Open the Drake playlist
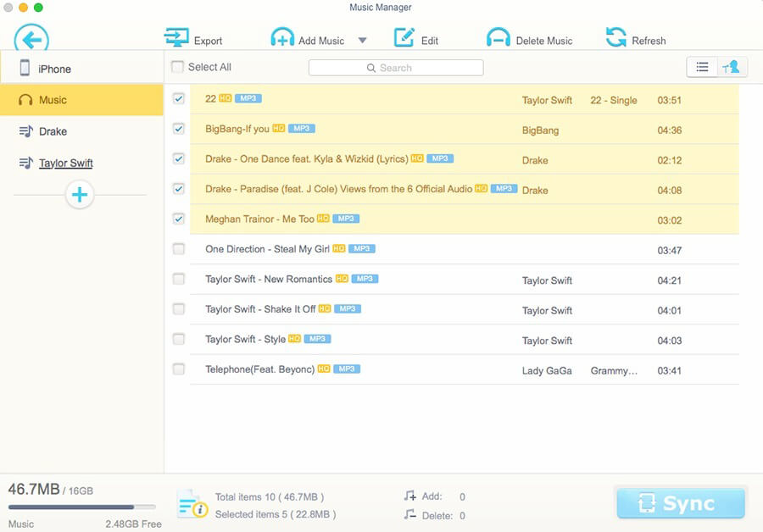 (x=53, y=131)
